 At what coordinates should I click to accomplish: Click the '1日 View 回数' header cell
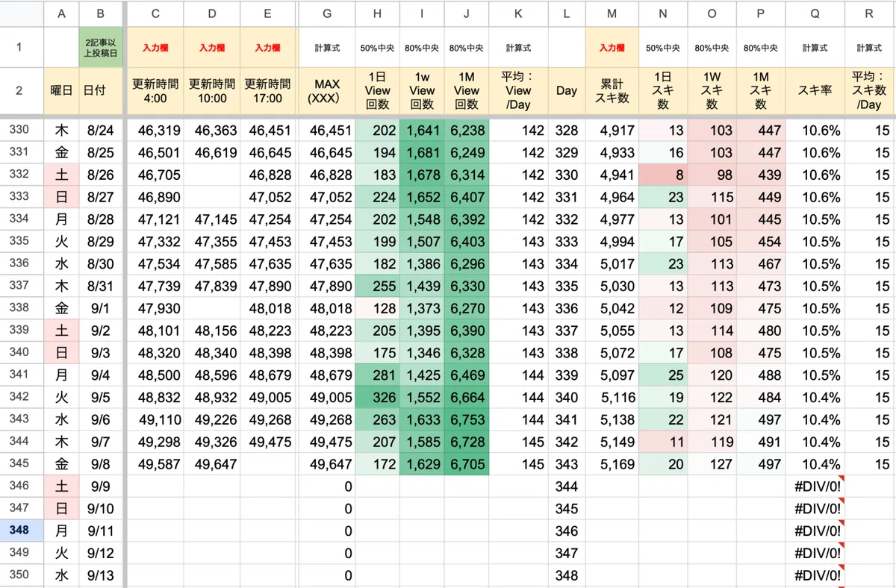click(377, 90)
